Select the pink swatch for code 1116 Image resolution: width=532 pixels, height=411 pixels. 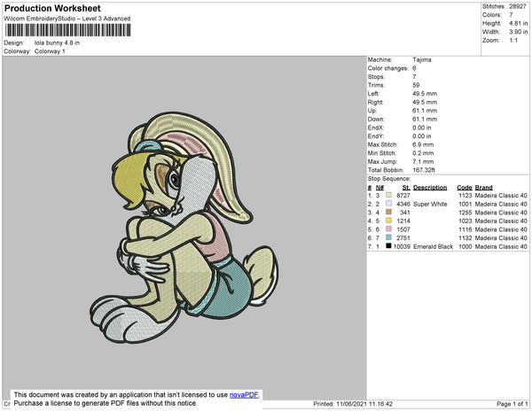click(388, 229)
